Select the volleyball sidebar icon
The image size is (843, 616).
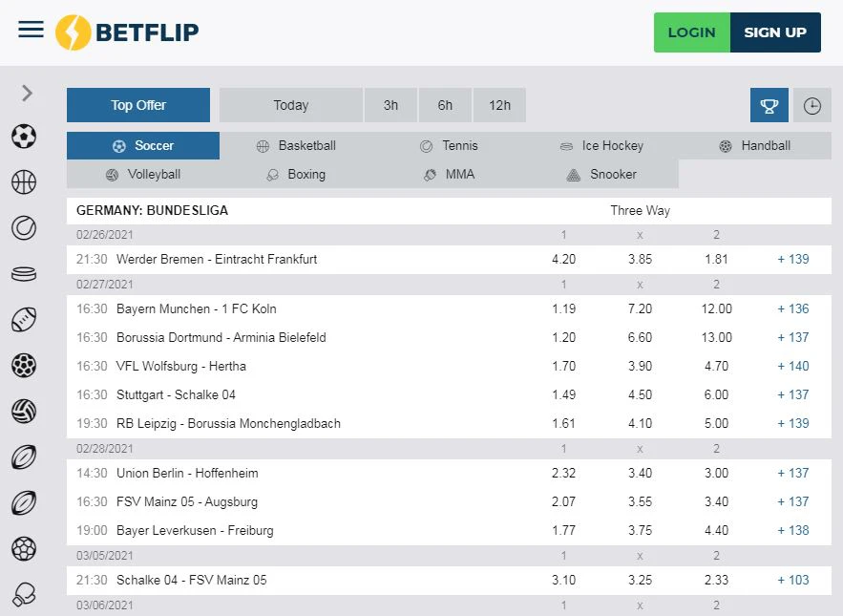(x=24, y=411)
